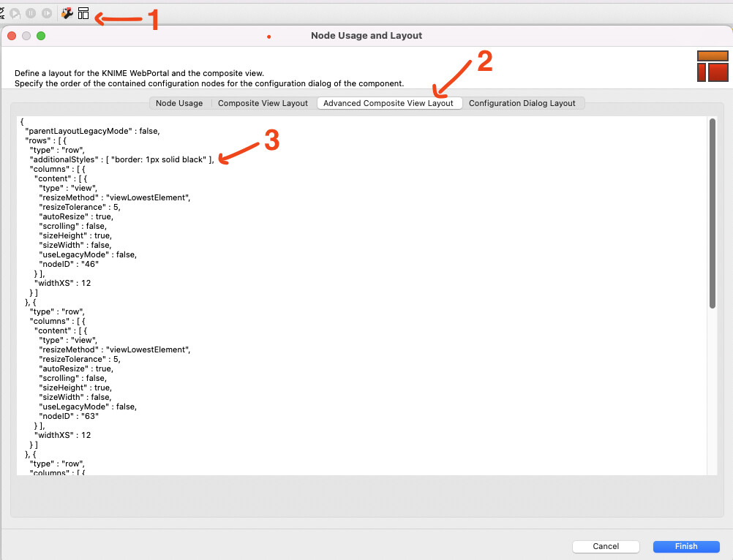
Task: Click the pause execution toolbar icon
Action: pyautogui.click(x=31, y=13)
